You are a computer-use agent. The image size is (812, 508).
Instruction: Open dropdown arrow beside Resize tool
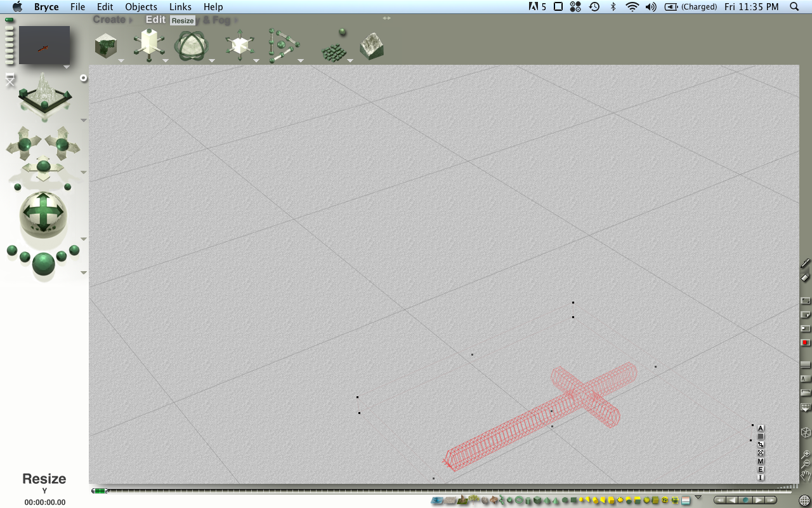tap(166, 61)
